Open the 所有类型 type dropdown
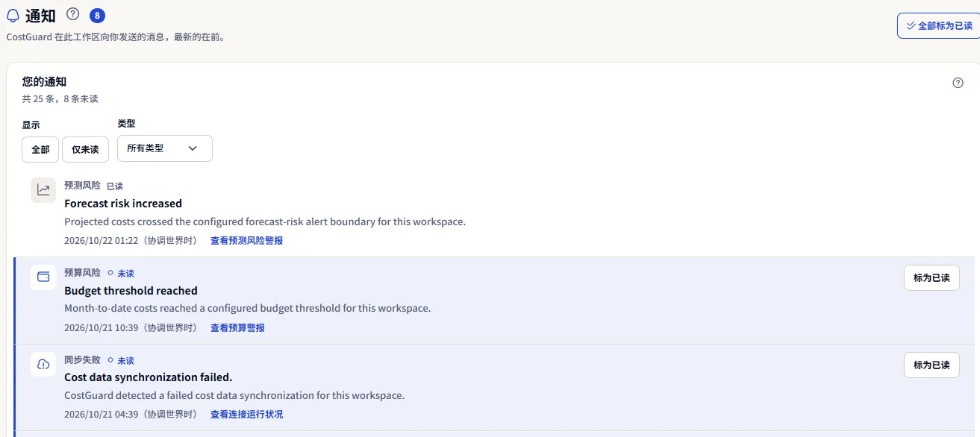Image resolution: width=980 pixels, height=437 pixels. pyautogui.click(x=165, y=148)
